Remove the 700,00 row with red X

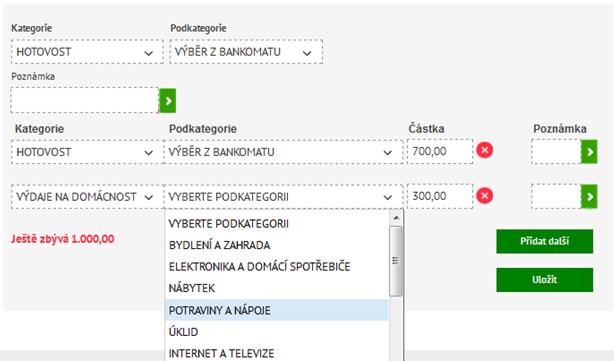(484, 150)
